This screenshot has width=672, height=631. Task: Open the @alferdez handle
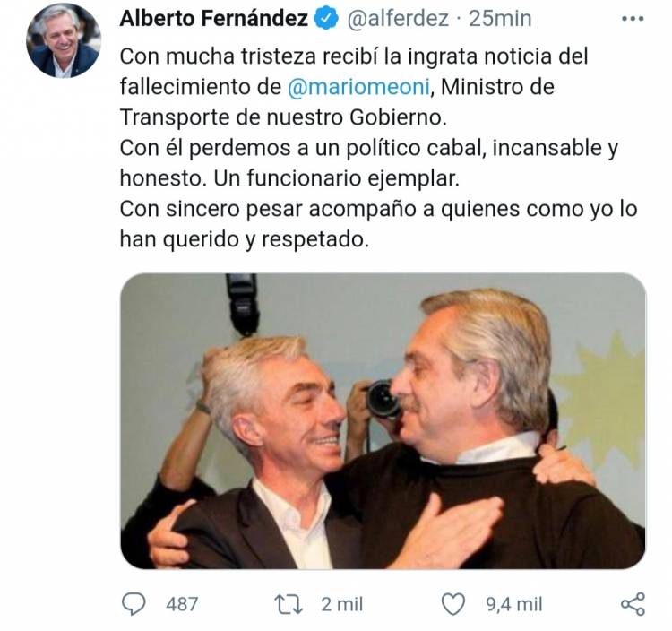coord(397,19)
